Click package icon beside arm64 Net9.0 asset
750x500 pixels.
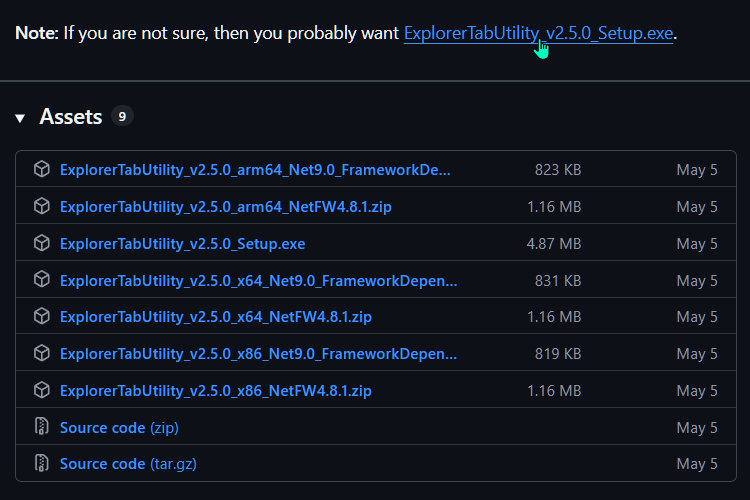tap(42, 170)
